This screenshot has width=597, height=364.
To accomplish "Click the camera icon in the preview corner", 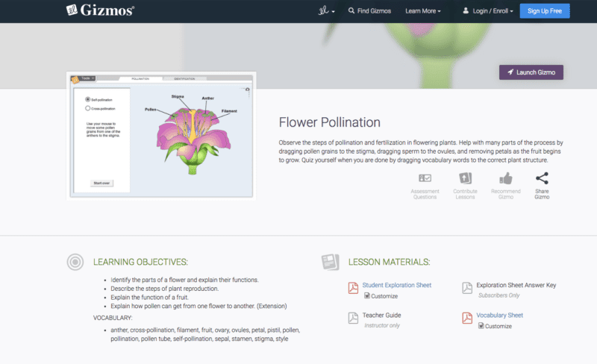I will coord(248,90).
